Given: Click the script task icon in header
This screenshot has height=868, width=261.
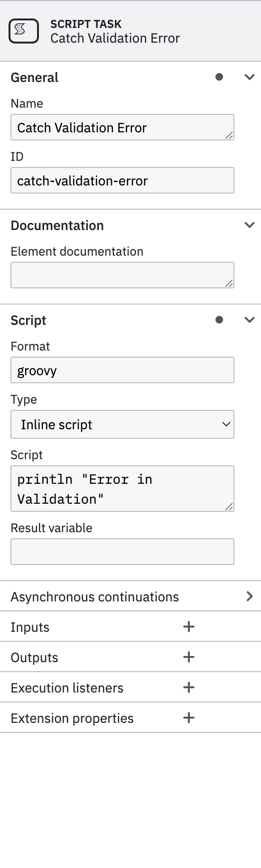Looking at the screenshot, I should point(24,31).
